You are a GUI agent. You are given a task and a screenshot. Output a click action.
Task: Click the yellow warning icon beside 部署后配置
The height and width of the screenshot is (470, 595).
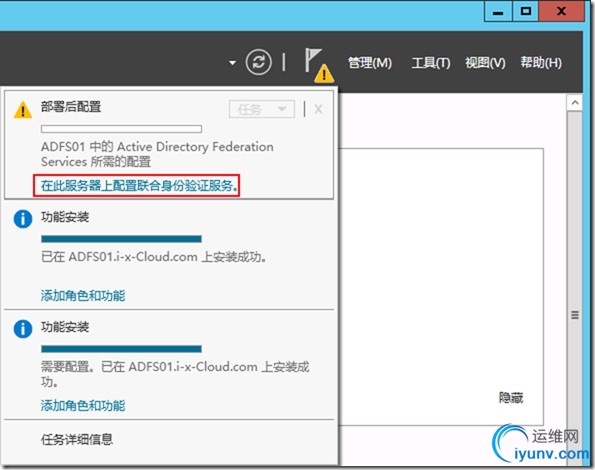click(x=23, y=110)
